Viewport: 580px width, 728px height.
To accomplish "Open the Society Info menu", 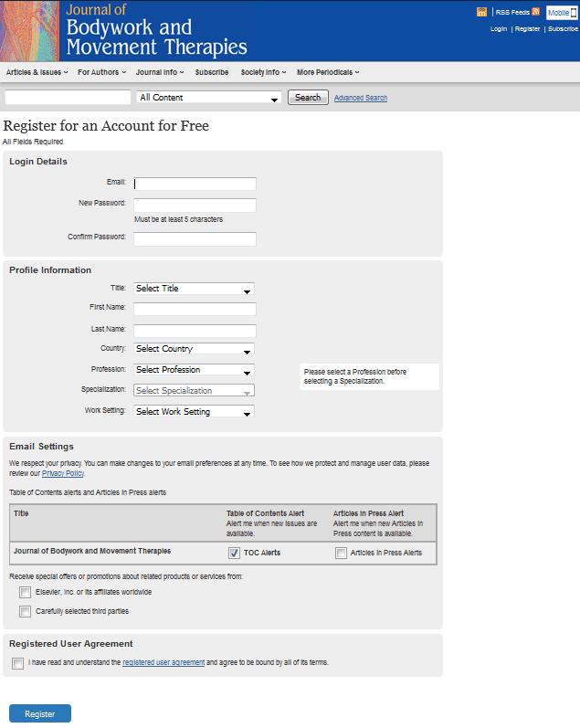I will (263, 72).
